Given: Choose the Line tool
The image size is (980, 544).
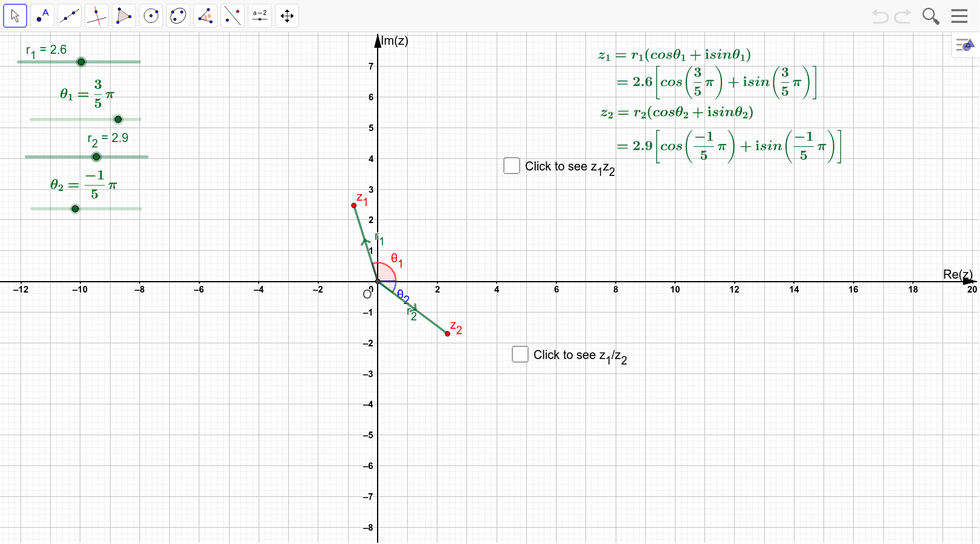Looking at the screenshot, I should [69, 16].
